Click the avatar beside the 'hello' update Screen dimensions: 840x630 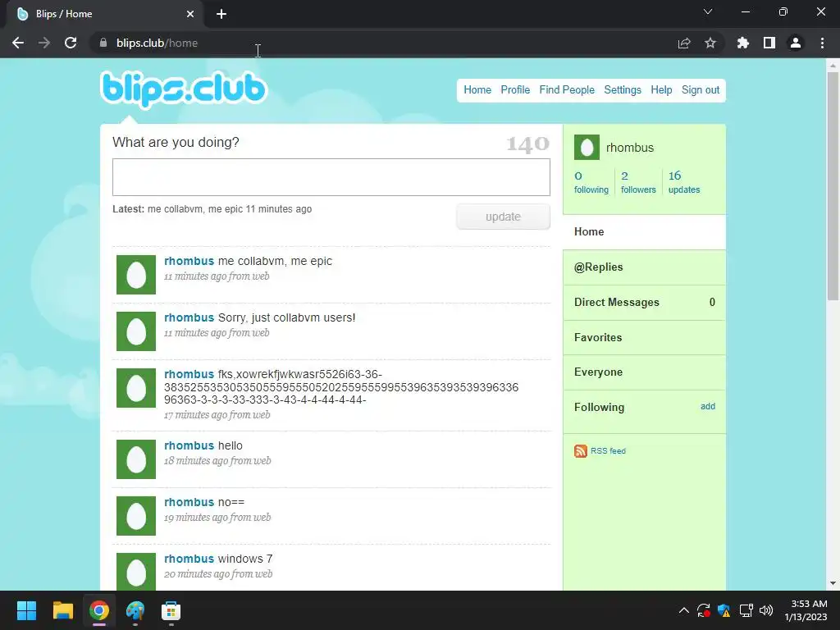click(136, 459)
